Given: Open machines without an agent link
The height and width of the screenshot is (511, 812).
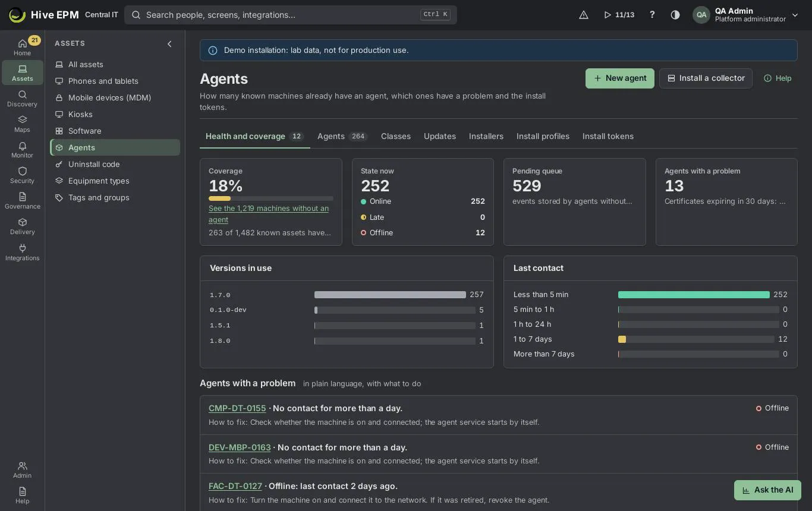Looking at the screenshot, I should coord(269,214).
